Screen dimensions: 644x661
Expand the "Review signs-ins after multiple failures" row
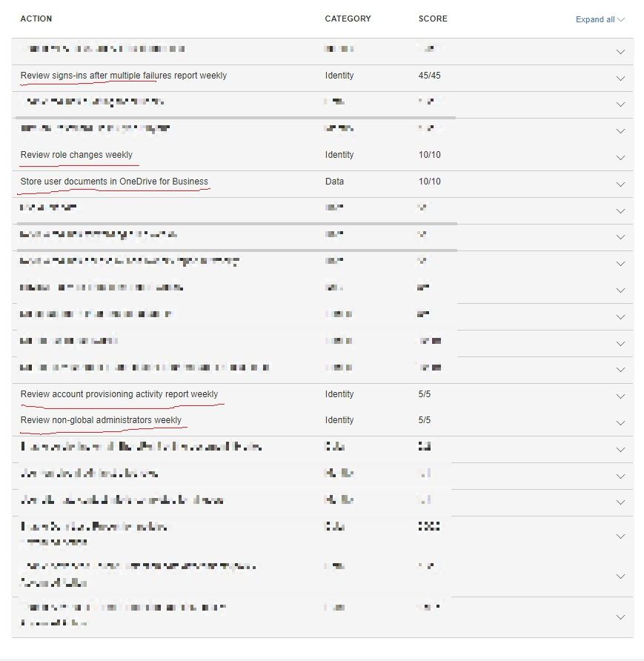point(621,77)
